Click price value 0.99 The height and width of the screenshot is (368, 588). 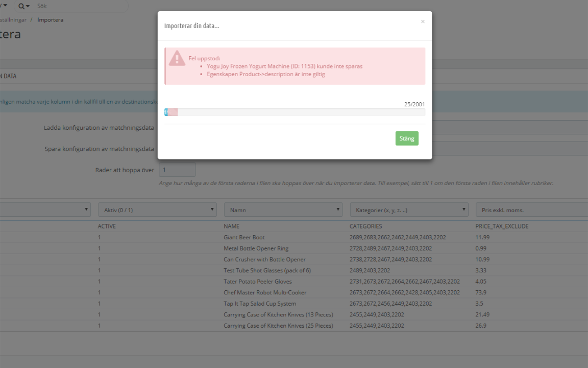tap(481, 248)
